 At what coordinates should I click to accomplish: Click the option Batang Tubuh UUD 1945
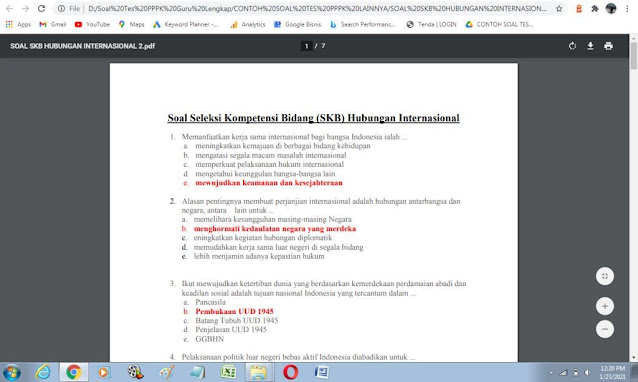point(236,321)
